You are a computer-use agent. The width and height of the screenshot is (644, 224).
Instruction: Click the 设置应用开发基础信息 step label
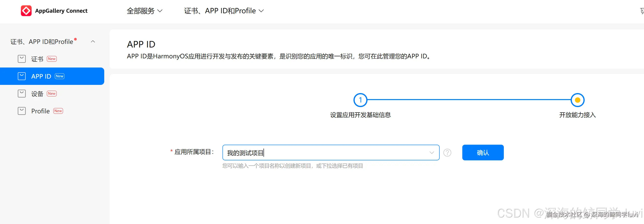click(x=360, y=115)
